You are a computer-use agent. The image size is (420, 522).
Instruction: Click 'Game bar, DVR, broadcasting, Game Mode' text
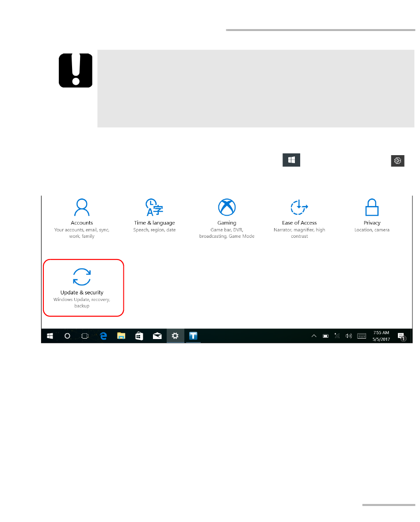226,233
